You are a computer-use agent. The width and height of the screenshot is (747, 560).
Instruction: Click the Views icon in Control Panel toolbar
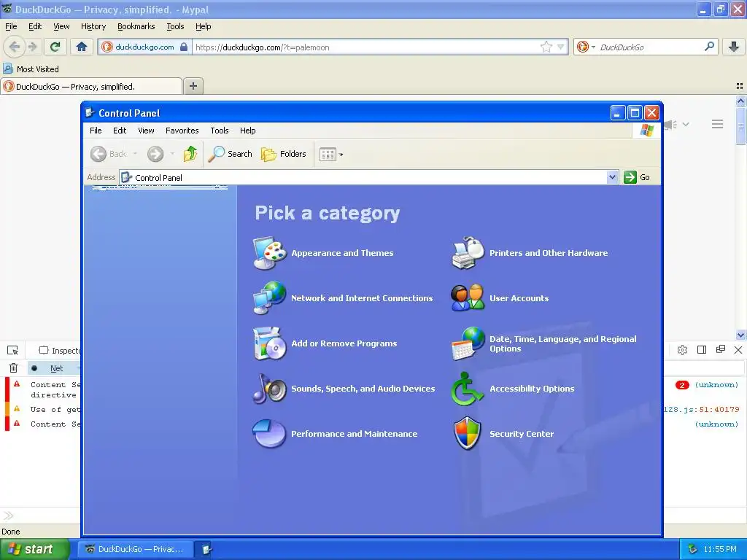tap(328, 155)
